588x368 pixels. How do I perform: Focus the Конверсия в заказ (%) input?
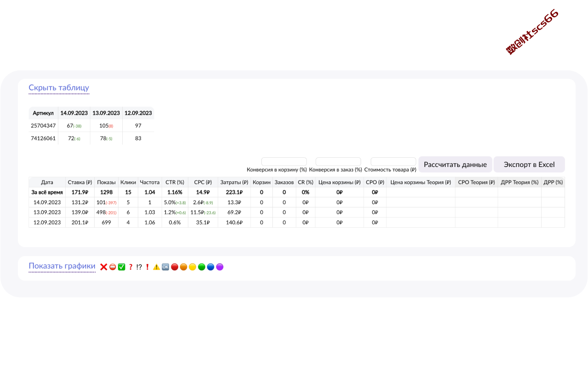(x=338, y=161)
